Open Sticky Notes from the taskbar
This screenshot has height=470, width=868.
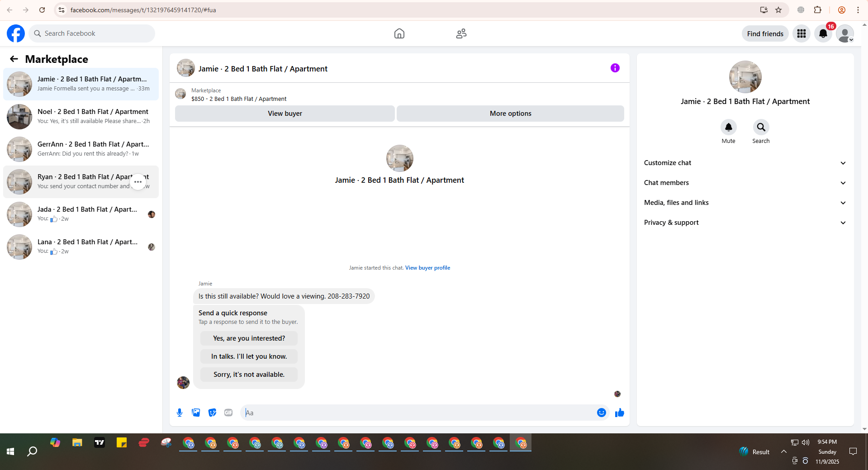tap(122, 443)
